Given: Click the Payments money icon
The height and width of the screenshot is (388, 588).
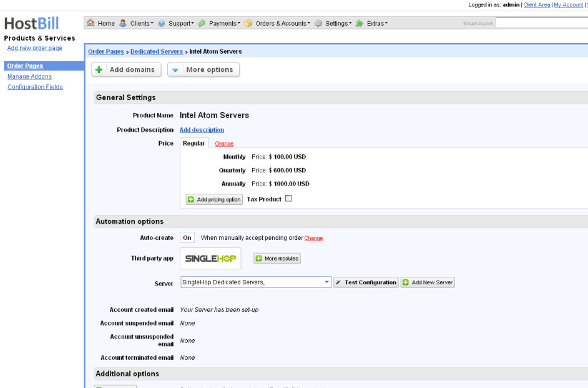Looking at the screenshot, I should [x=202, y=23].
